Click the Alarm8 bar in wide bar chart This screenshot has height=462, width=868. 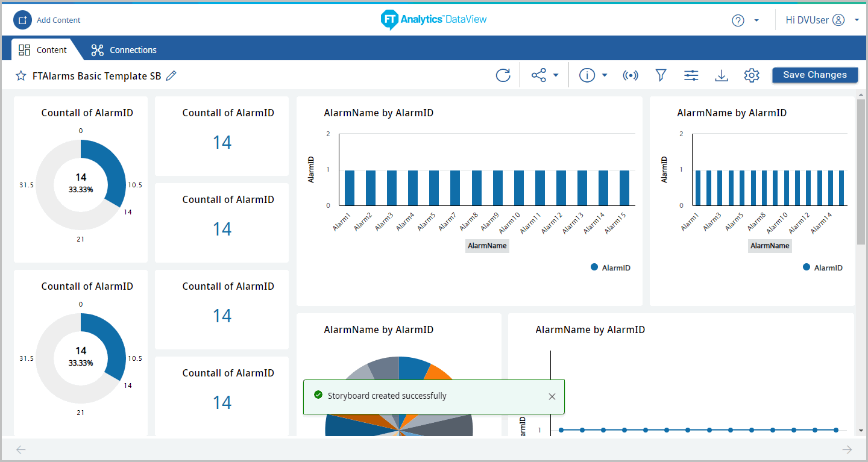click(x=476, y=188)
